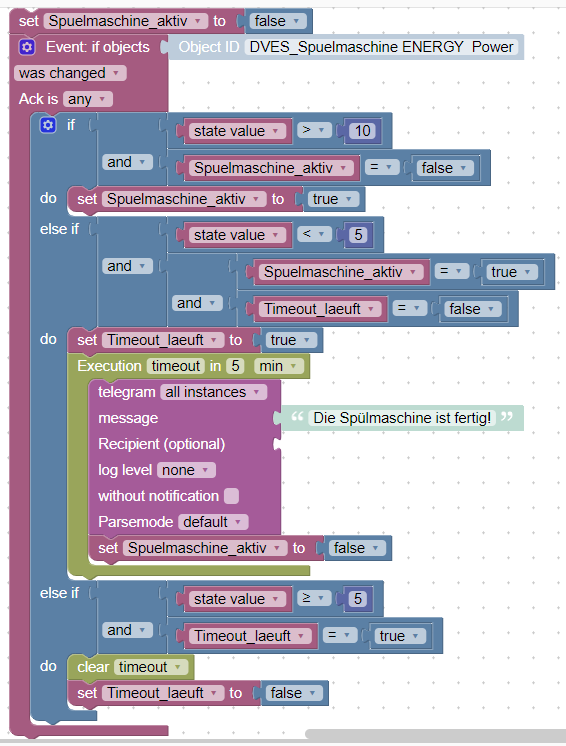The width and height of the screenshot is (566, 746).
Task: Click the delay value 5 in the Execution block
Action: (x=235, y=366)
